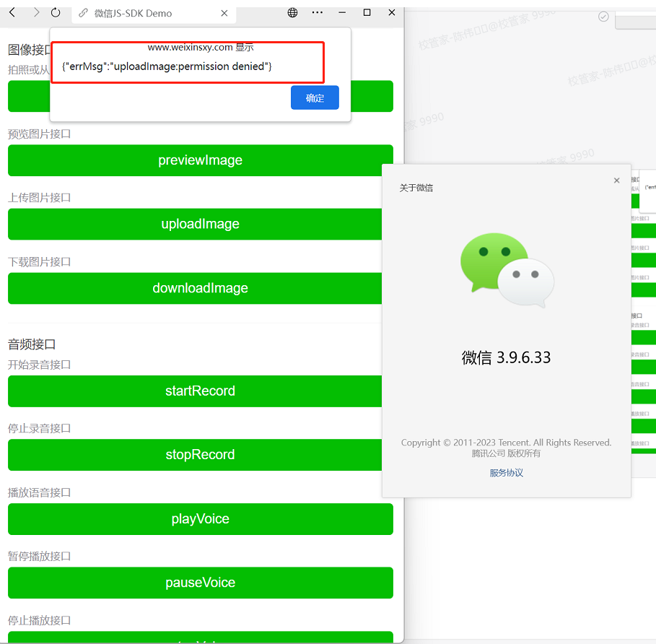This screenshot has width=656, height=644.
Task: Close the 微信JS-SDK Demo tab
Action: click(224, 13)
